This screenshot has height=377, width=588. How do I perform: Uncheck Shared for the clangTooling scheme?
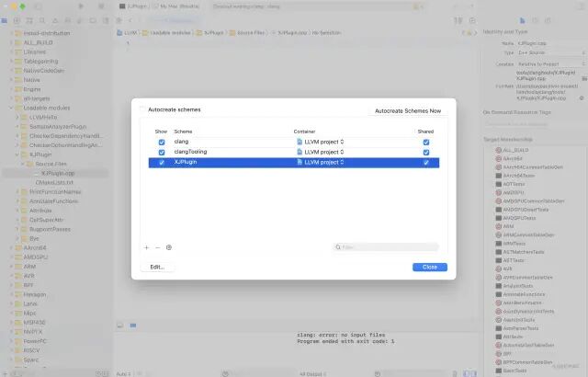tap(426, 153)
